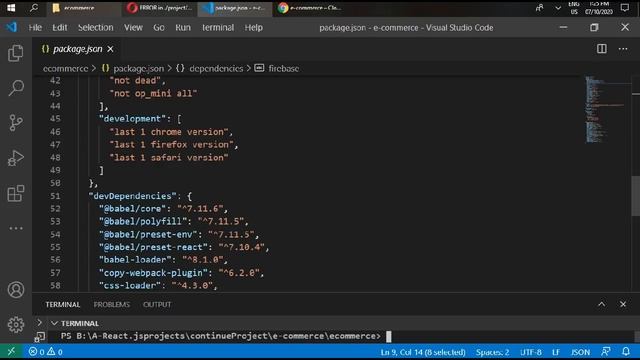Open the Go menu
This screenshot has width=640, height=360.
[159, 27]
